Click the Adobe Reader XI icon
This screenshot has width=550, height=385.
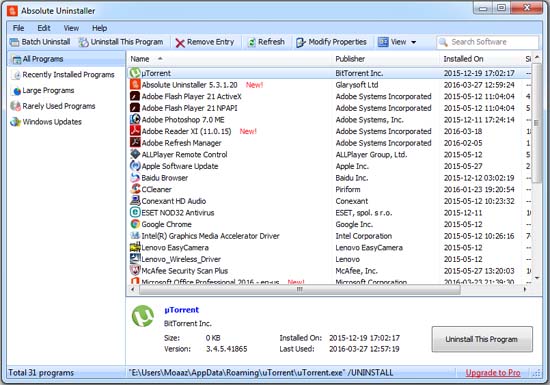pyautogui.click(x=135, y=131)
